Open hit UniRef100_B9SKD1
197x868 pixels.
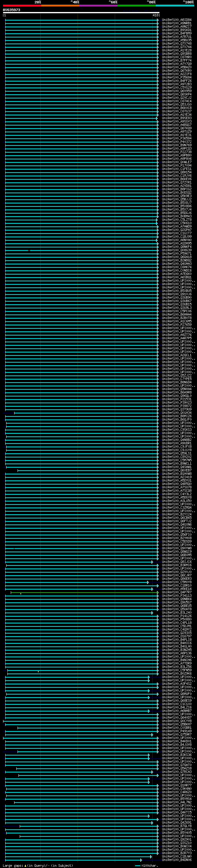(176, 30)
